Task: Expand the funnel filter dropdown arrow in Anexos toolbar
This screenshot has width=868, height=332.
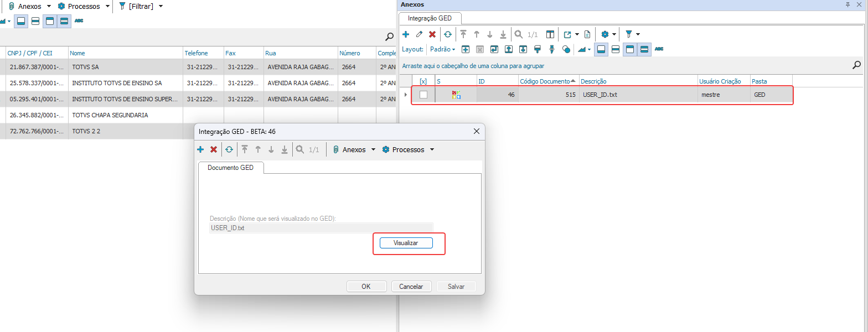Action: (638, 34)
